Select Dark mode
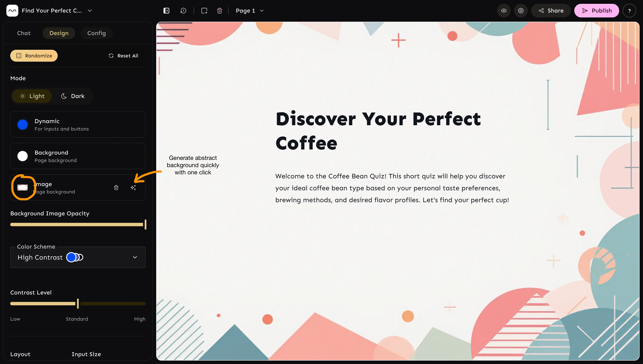Image resolution: width=643 pixels, height=364 pixels. pyautogui.click(x=73, y=96)
